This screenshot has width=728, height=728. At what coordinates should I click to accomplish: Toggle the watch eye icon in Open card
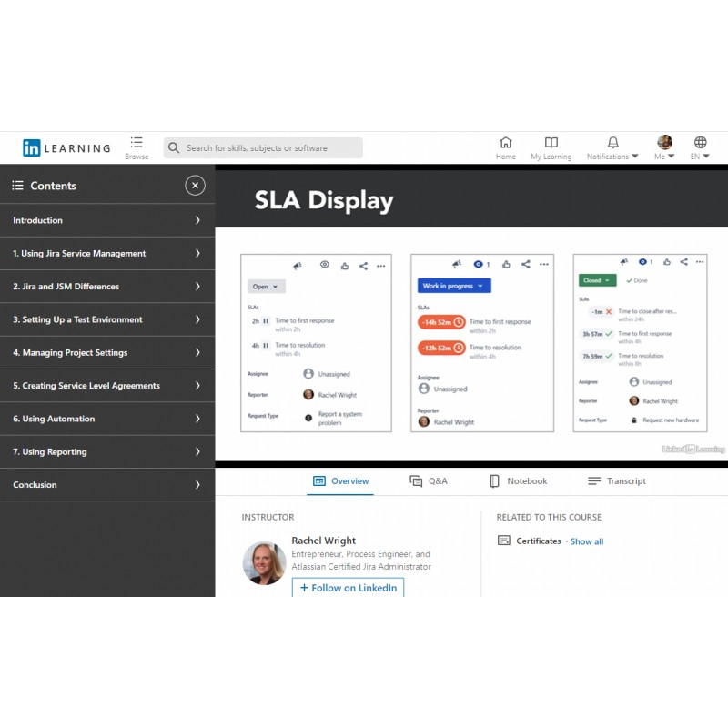(325, 265)
